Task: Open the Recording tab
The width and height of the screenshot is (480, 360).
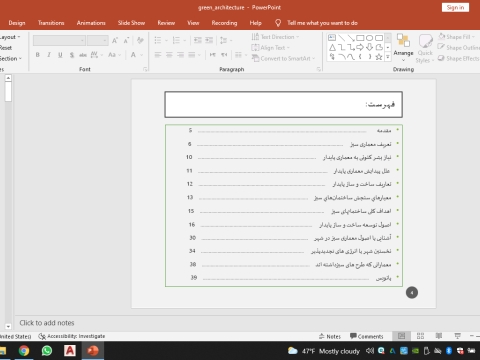Action: (224, 23)
